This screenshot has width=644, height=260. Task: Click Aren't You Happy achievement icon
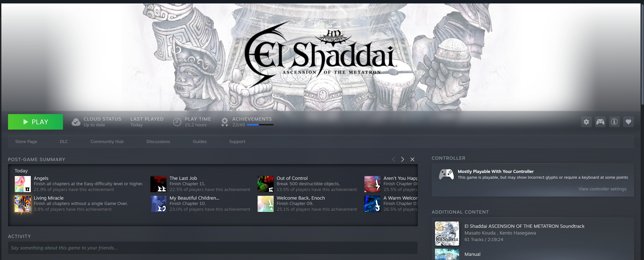[372, 184]
